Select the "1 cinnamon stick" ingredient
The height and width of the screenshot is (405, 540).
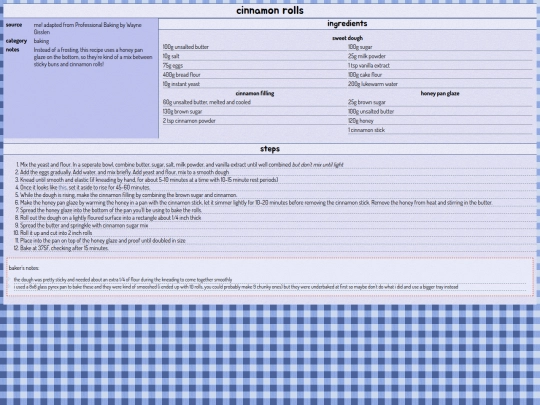coord(366,130)
